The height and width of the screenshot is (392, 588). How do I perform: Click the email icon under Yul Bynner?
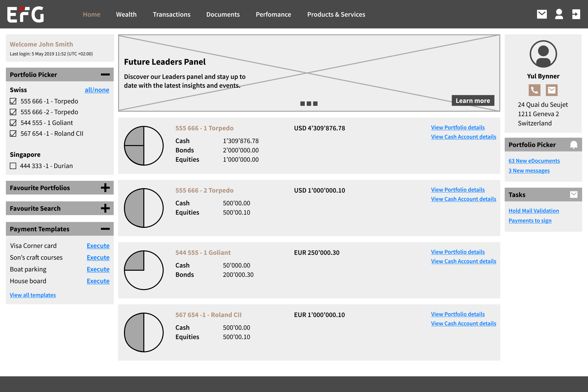click(x=551, y=90)
